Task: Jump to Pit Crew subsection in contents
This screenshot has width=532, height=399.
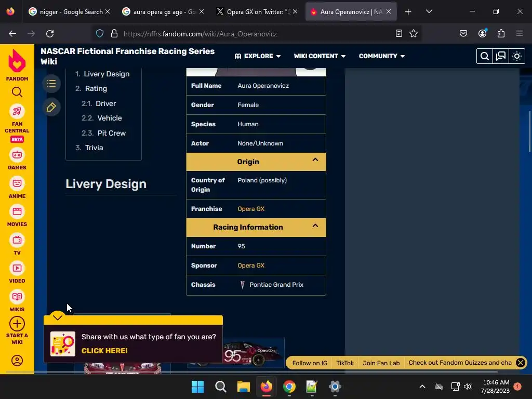Action: pyautogui.click(x=111, y=133)
